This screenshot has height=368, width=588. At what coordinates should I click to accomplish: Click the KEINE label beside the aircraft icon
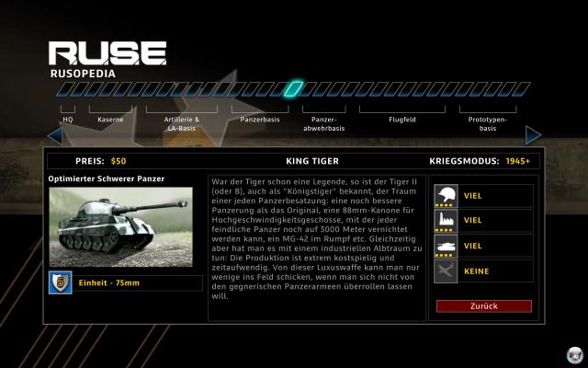click(x=476, y=271)
